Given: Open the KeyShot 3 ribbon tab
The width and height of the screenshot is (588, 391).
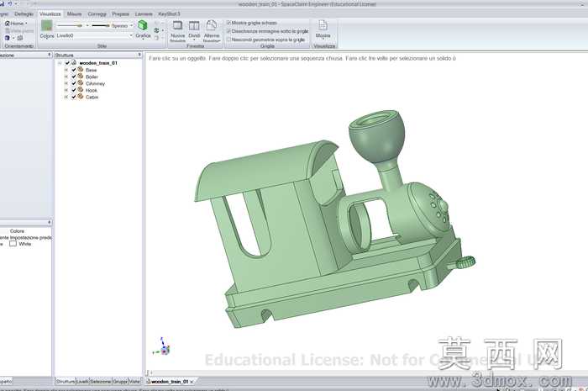Looking at the screenshot, I should click(x=169, y=14).
